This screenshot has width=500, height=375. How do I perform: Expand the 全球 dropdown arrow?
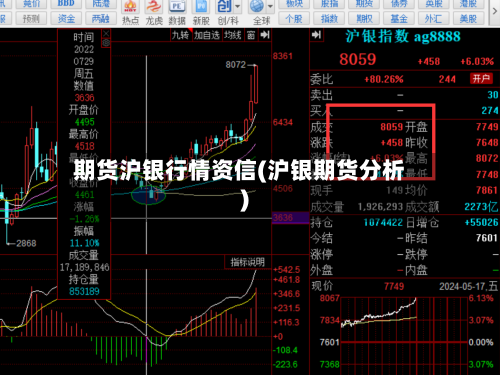coord(270,6)
